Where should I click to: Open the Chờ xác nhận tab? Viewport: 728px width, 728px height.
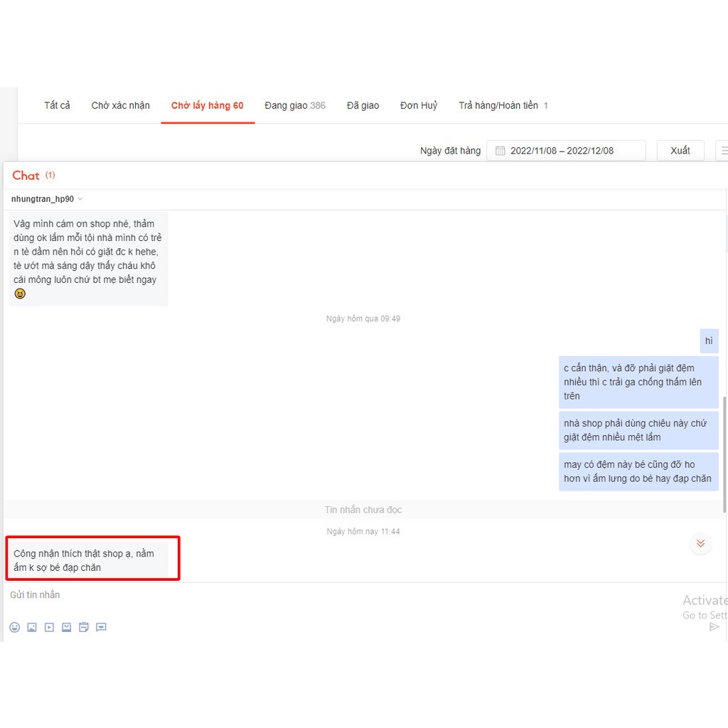point(121,105)
